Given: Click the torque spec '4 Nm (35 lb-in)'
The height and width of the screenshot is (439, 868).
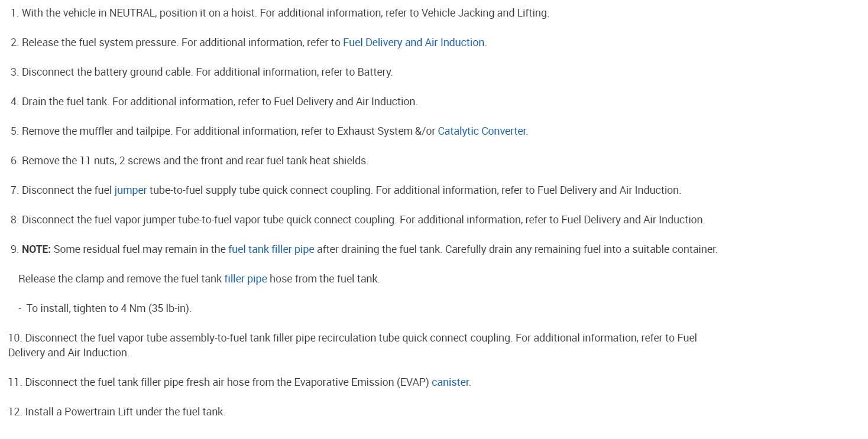Looking at the screenshot, I should pos(155,308).
